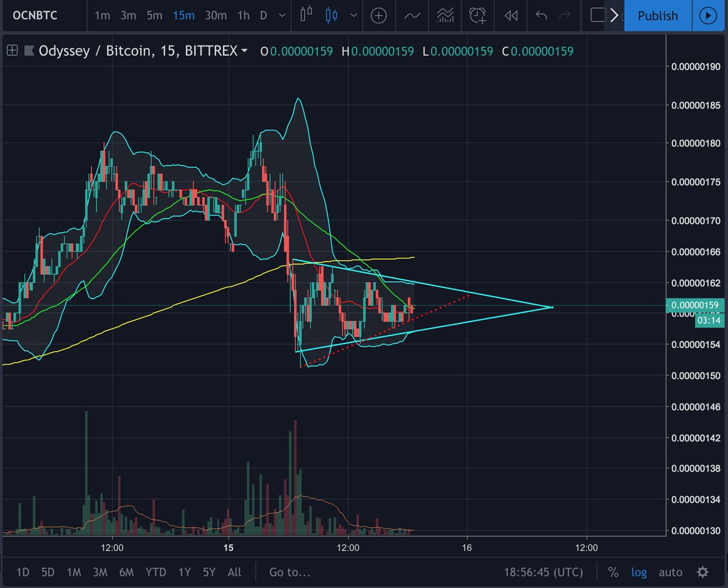Select the cyan triangle apex point
The height and width of the screenshot is (588, 728).
point(551,307)
